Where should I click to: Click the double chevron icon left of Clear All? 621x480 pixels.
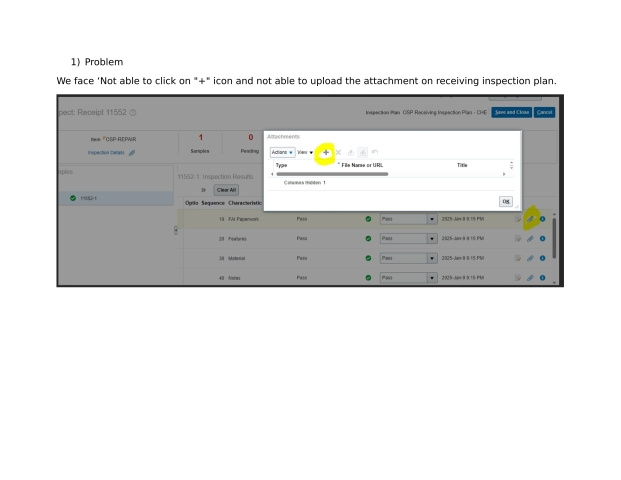(x=203, y=190)
